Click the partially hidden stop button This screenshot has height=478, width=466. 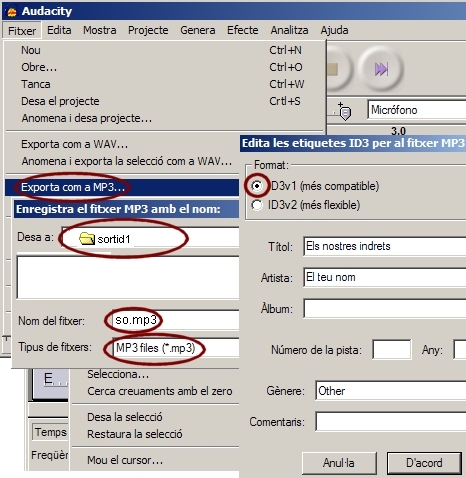pyautogui.click(x=338, y=69)
